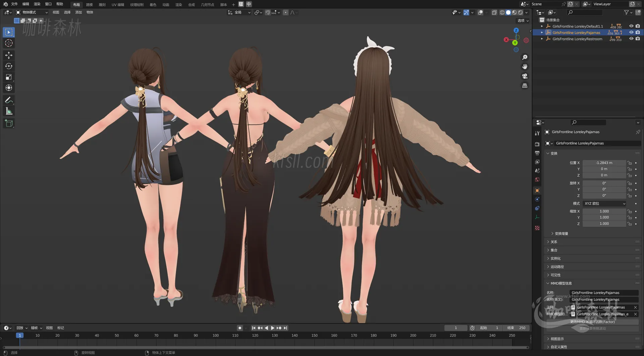Expand the GirlsFrontline LoreleyPajamas collection
This screenshot has height=356, width=644.
coord(542,33)
